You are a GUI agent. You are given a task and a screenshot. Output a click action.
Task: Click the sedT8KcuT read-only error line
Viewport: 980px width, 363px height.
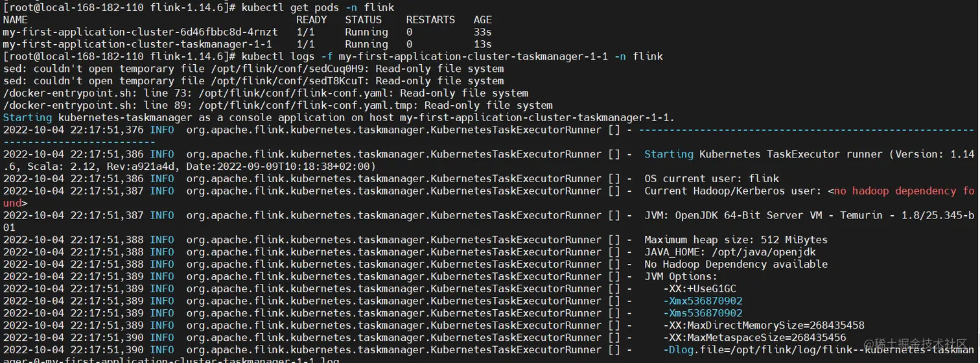[x=253, y=81]
